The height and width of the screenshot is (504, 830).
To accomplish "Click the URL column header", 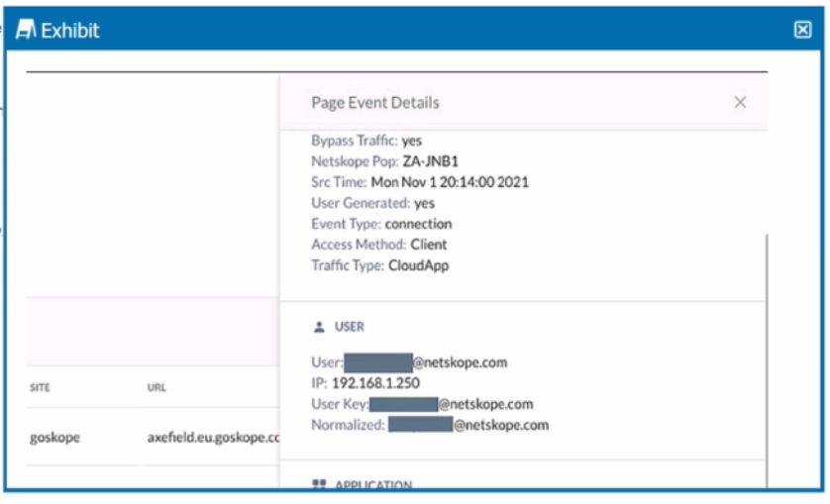I will 156,387.
